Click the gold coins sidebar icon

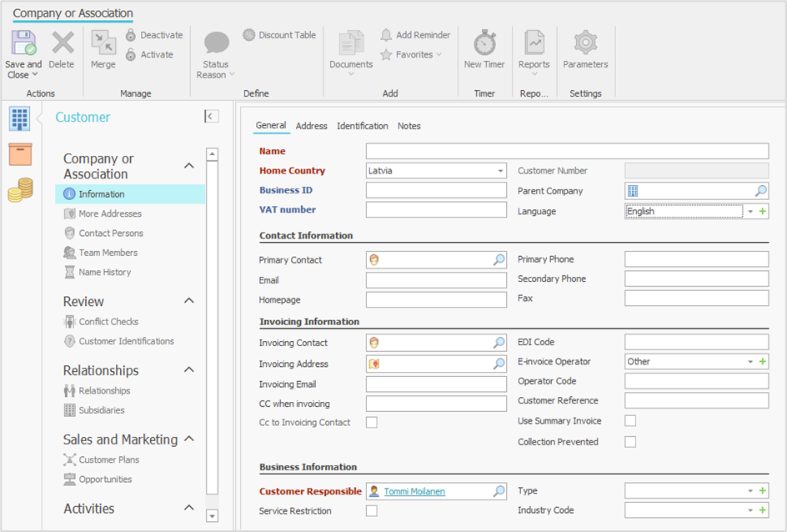(x=20, y=190)
